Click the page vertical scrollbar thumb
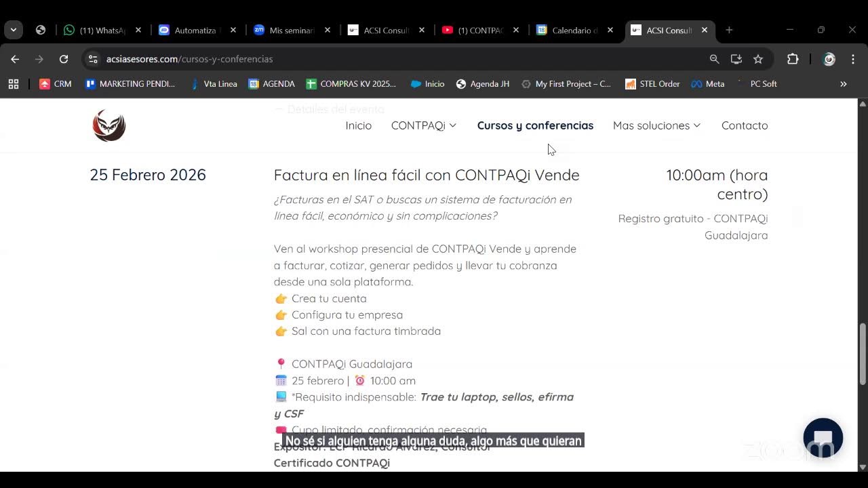Image resolution: width=868 pixels, height=488 pixels. [x=863, y=354]
